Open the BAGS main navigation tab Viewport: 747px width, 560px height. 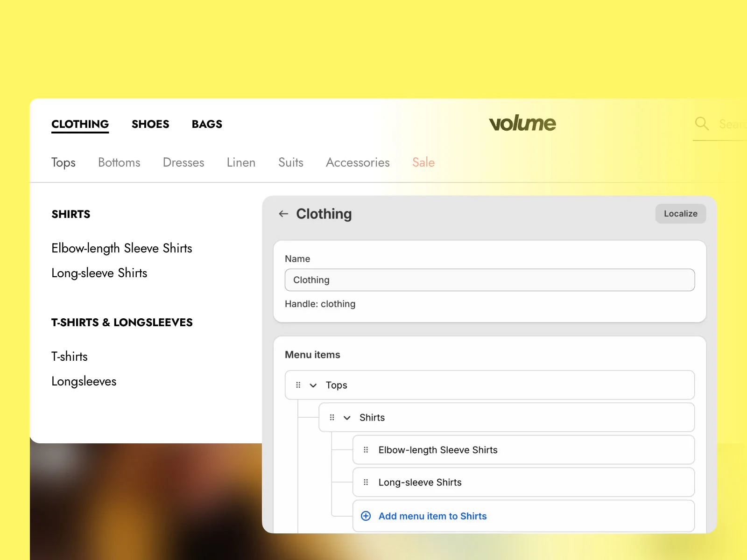click(x=207, y=124)
